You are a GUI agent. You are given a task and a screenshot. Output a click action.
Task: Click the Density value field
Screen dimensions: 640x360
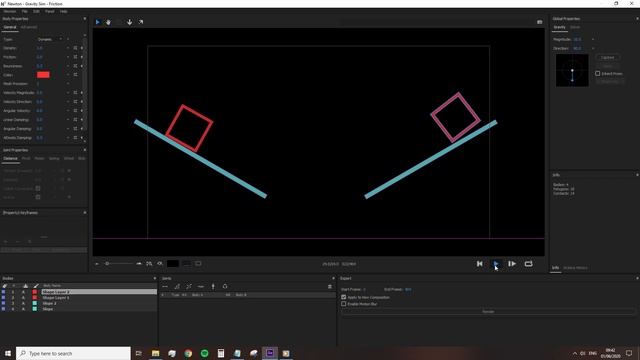[x=40, y=48]
